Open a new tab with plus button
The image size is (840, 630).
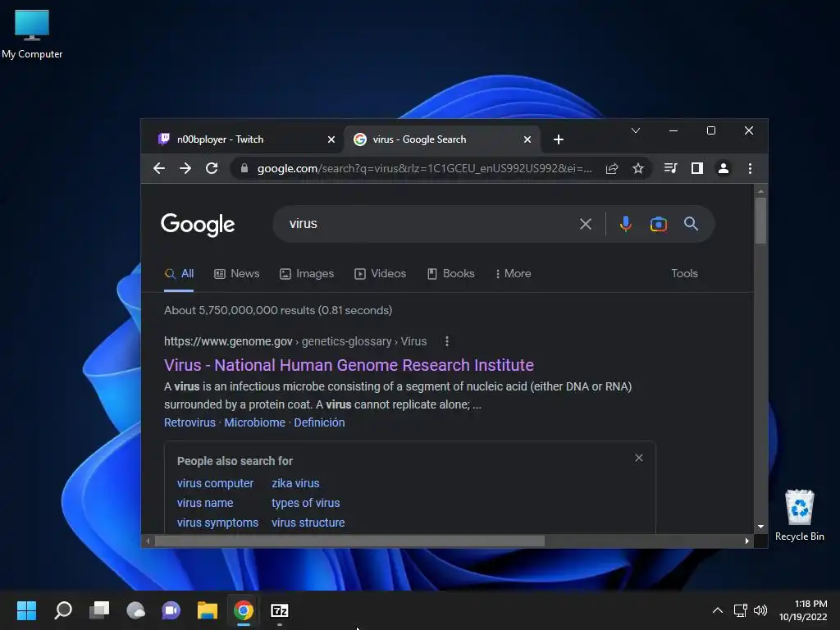click(x=558, y=139)
